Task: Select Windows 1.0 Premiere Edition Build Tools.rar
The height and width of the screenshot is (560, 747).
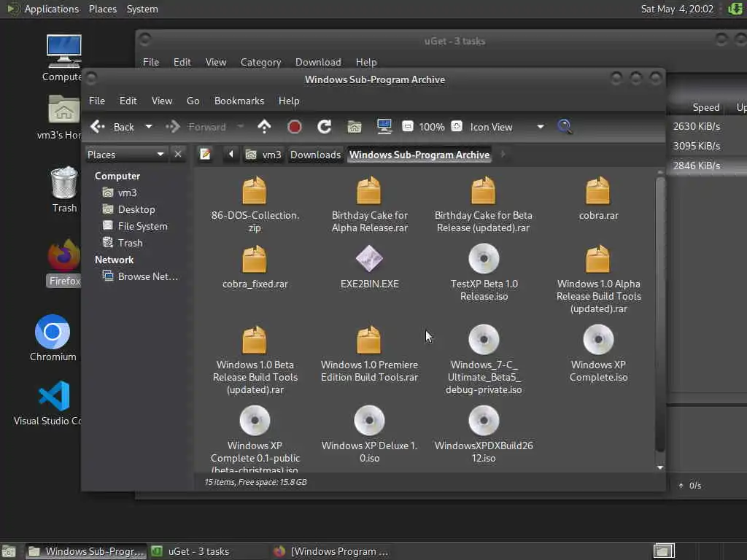Action: (370, 354)
